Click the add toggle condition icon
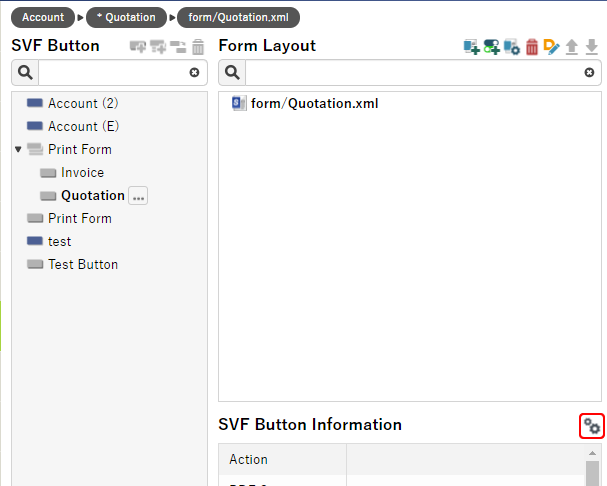The height and width of the screenshot is (486, 607). [x=492, y=47]
